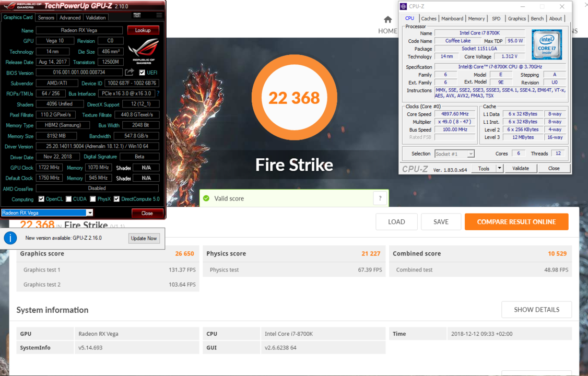Click the CPU-Z Core Voltage value 1.312 V
Image resolution: width=588 pixels, height=376 pixels.
(509, 56)
